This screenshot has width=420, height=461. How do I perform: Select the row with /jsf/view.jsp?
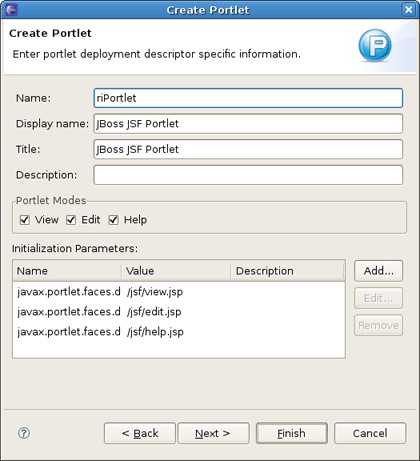click(179, 292)
